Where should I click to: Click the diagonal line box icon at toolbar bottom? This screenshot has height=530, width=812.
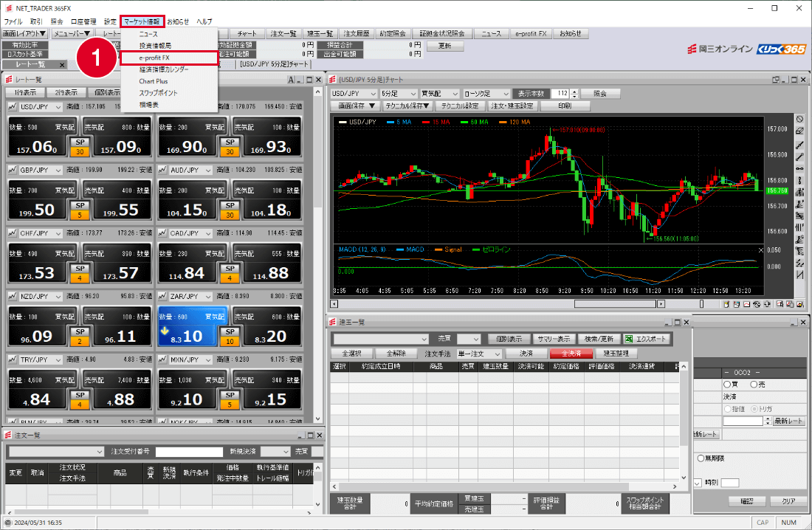[x=799, y=275]
